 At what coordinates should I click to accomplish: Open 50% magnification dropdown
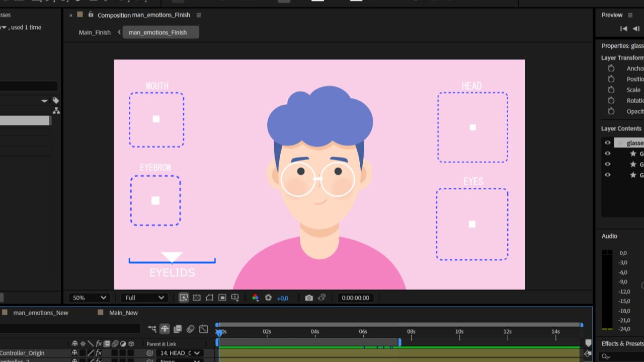(90, 298)
